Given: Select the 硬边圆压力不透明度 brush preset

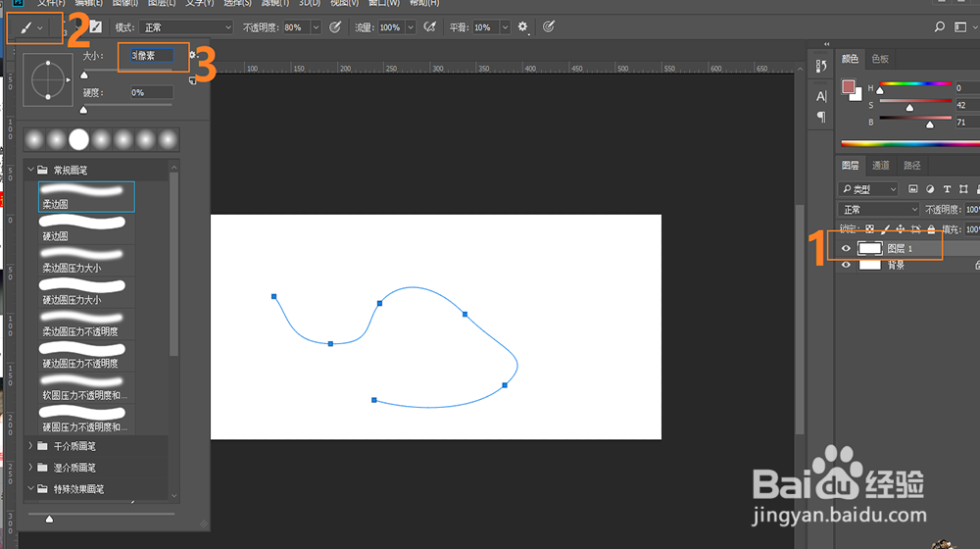Looking at the screenshot, I should click(86, 357).
